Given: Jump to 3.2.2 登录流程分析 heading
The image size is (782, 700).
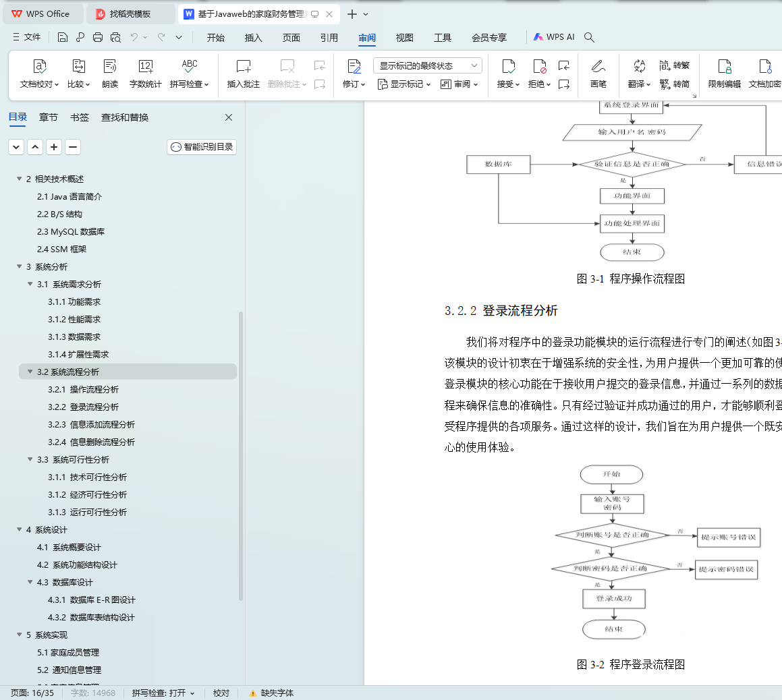Looking at the screenshot, I should tap(83, 407).
